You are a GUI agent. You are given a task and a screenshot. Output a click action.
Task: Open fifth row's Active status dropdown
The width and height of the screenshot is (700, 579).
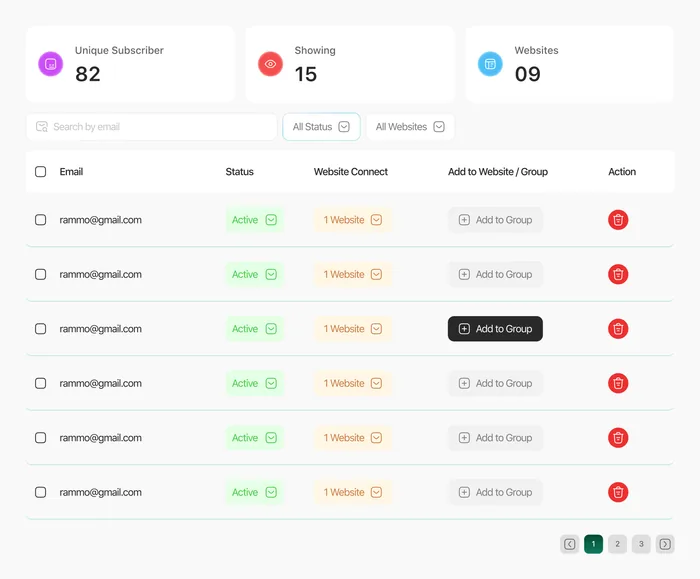[254, 437]
